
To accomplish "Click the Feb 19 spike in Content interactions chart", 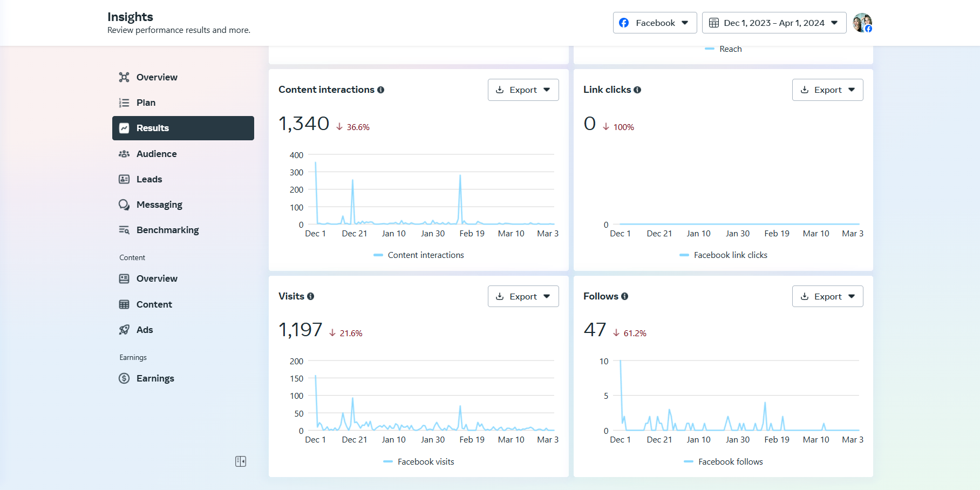I will tap(460, 176).
